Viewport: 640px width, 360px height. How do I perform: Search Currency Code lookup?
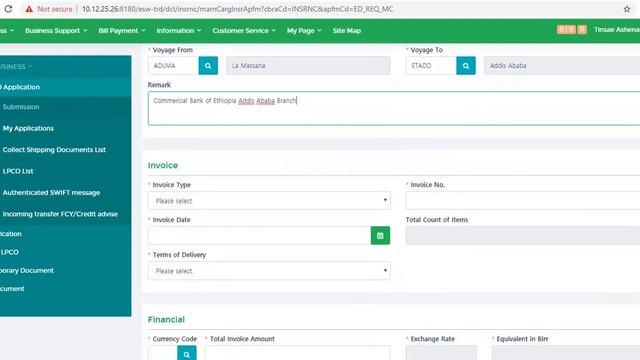click(x=187, y=353)
